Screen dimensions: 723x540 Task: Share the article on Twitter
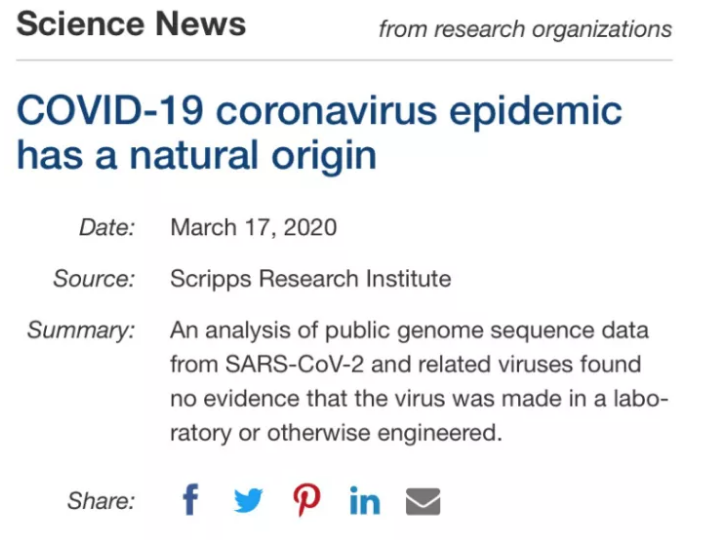click(247, 500)
